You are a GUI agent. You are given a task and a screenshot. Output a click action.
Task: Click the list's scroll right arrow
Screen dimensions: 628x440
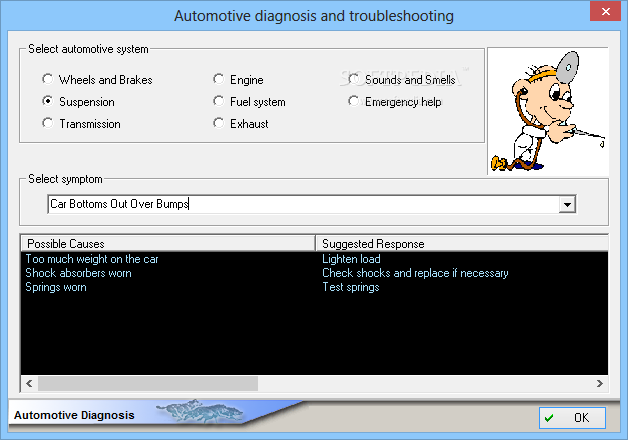tap(600, 384)
